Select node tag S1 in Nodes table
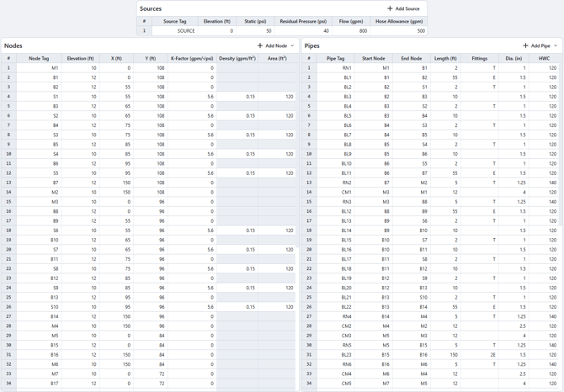The height and width of the screenshot is (392, 564). (x=39, y=97)
